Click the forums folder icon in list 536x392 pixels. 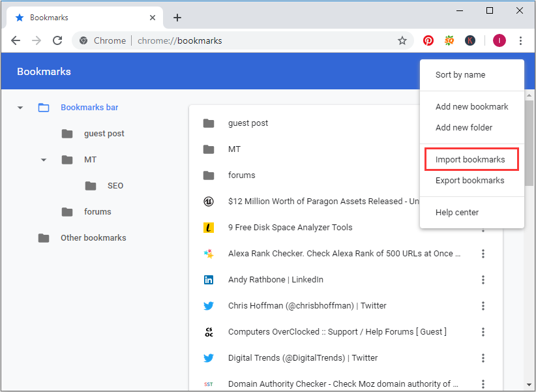pos(209,175)
